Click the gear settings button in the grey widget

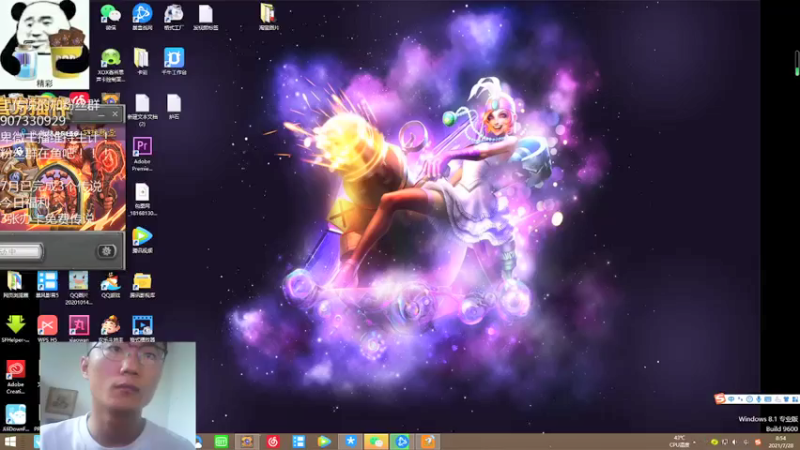106,251
